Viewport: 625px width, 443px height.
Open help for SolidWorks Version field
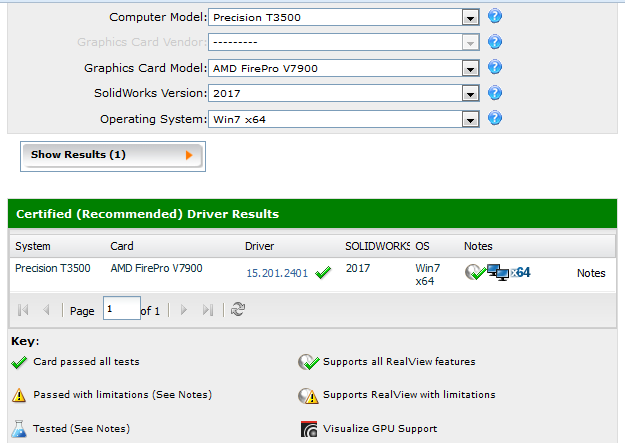[495, 93]
